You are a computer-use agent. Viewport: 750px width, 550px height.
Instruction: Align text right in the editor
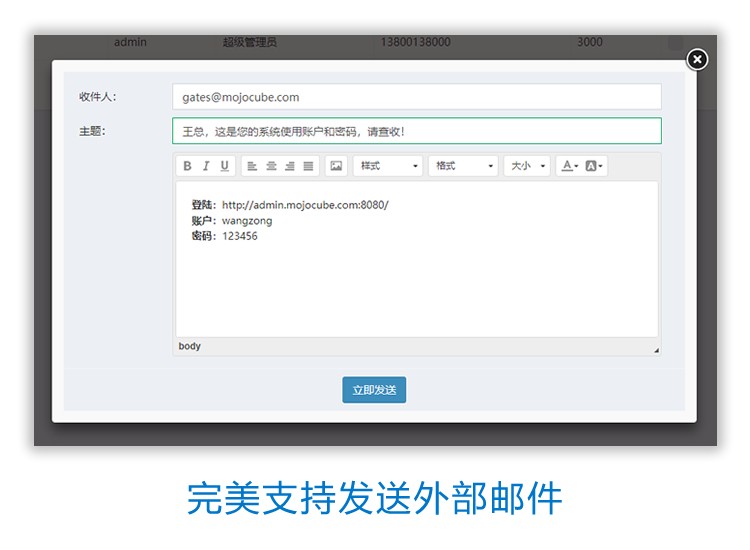click(x=290, y=166)
